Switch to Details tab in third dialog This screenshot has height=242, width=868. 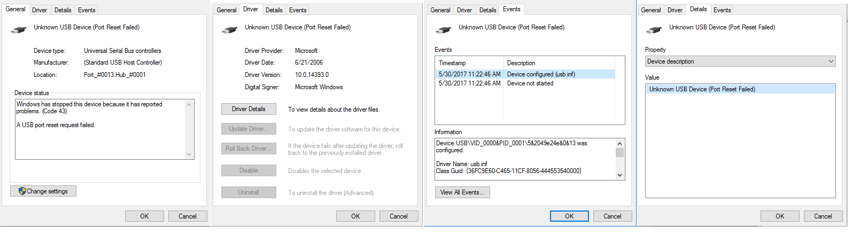[x=487, y=10]
